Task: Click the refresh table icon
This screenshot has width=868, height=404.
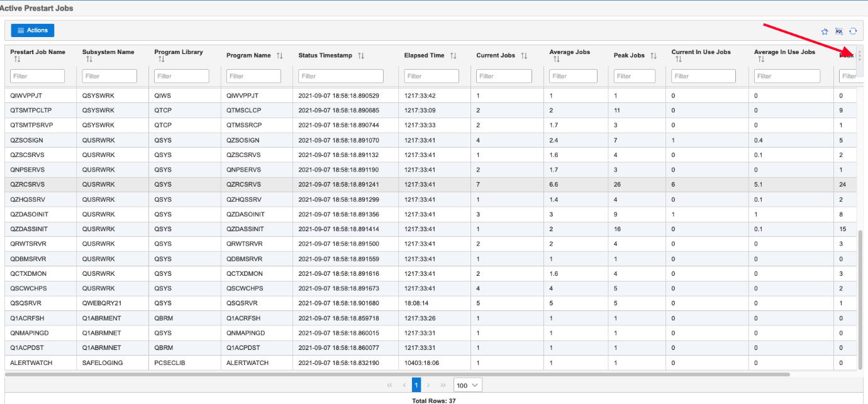Action: pyautogui.click(x=853, y=31)
